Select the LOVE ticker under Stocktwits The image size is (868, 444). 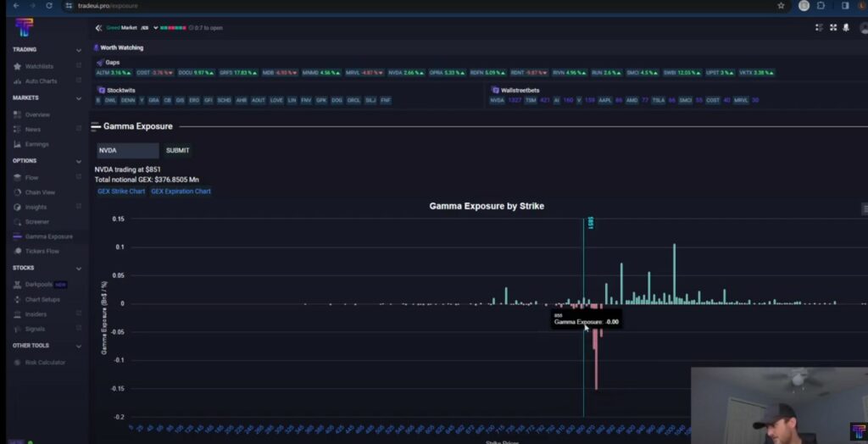click(276, 101)
